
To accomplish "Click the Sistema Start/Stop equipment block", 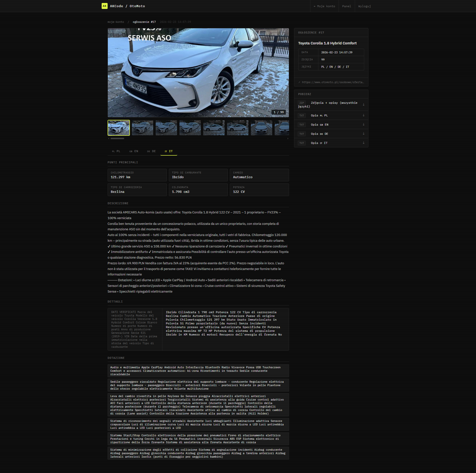I will 198,439.
